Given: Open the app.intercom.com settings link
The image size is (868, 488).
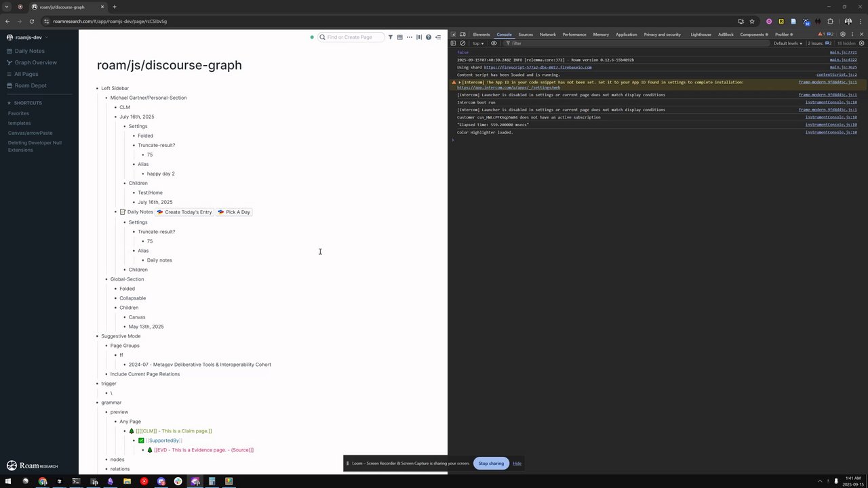Looking at the screenshot, I should tap(509, 87).
